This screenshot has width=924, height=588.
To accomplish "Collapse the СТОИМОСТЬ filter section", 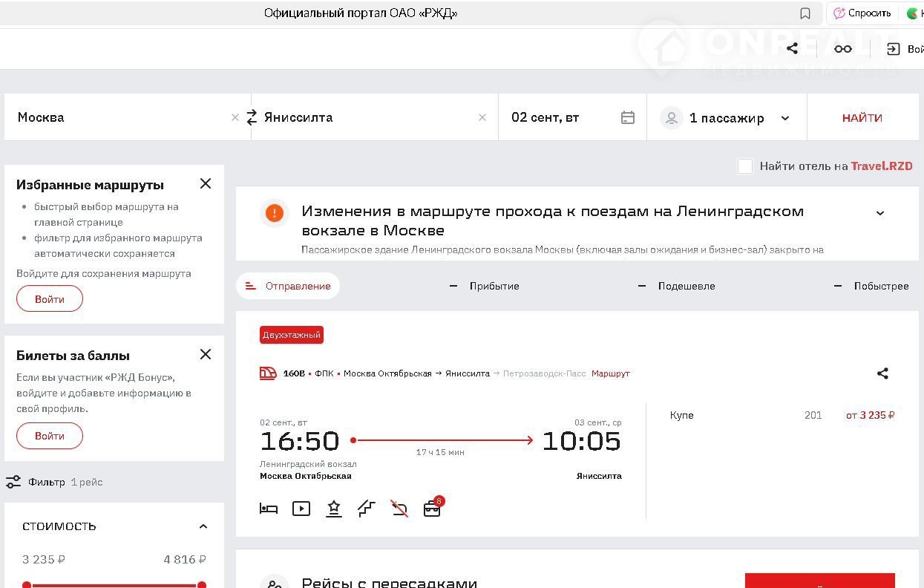I will coord(203,526).
